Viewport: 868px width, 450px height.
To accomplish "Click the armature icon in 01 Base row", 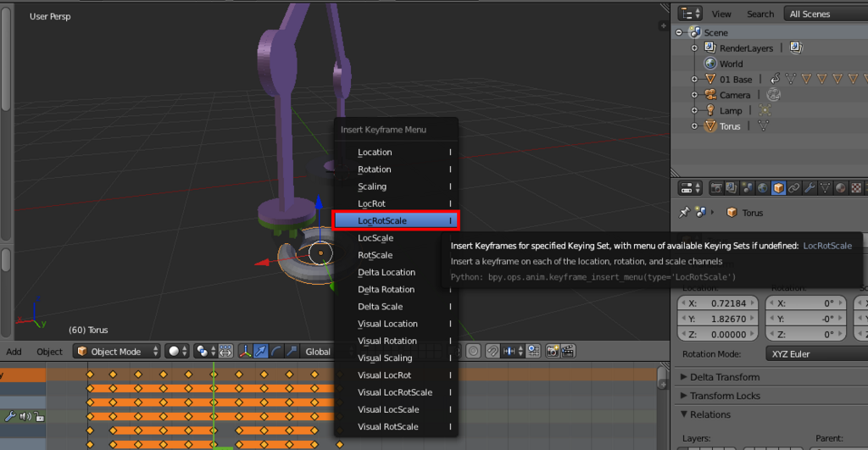I will (775, 79).
